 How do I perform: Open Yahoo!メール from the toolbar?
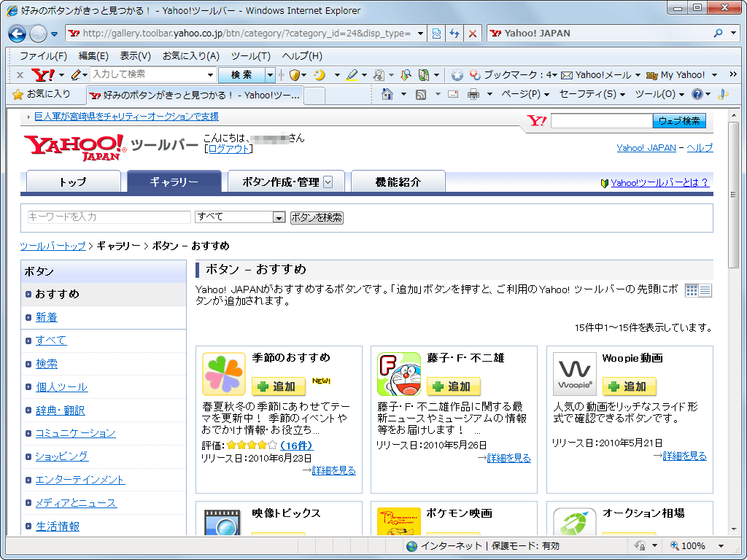(x=596, y=75)
